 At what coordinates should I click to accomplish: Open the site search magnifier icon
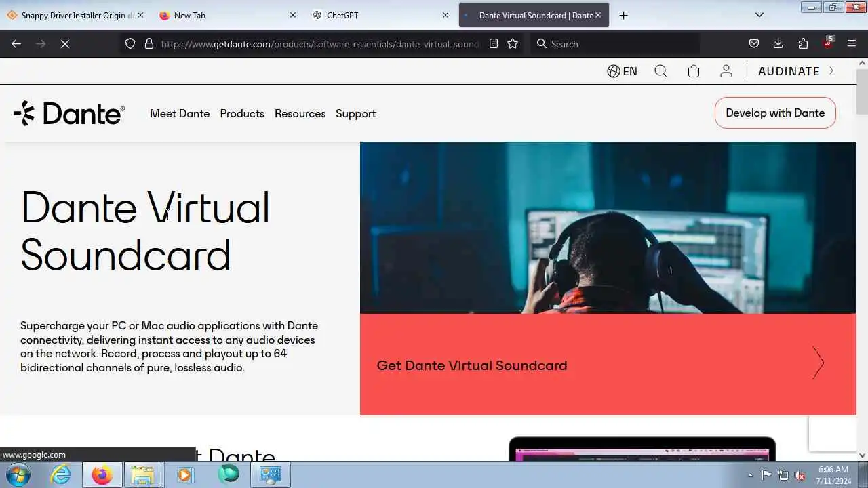pyautogui.click(x=661, y=71)
